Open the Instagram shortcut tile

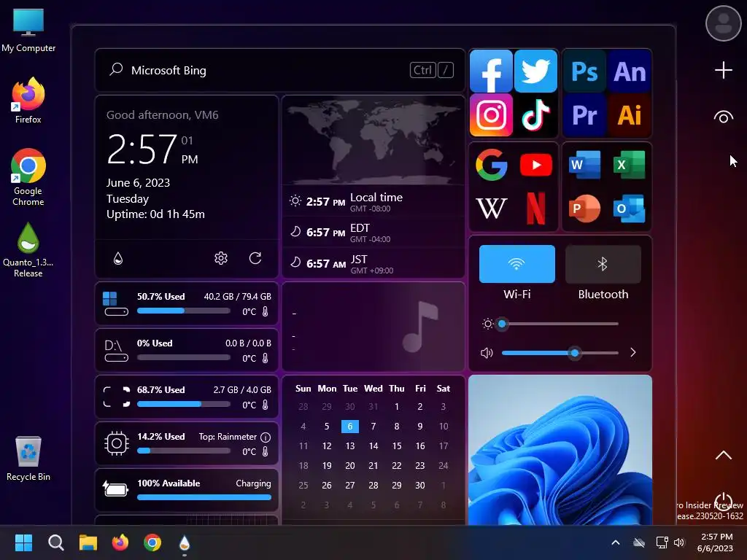pyautogui.click(x=491, y=114)
